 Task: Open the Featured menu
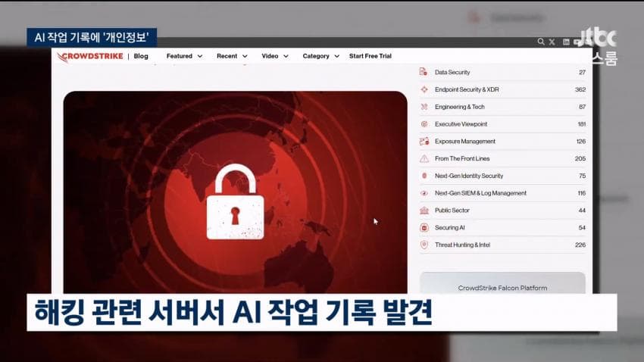click(x=179, y=56)
